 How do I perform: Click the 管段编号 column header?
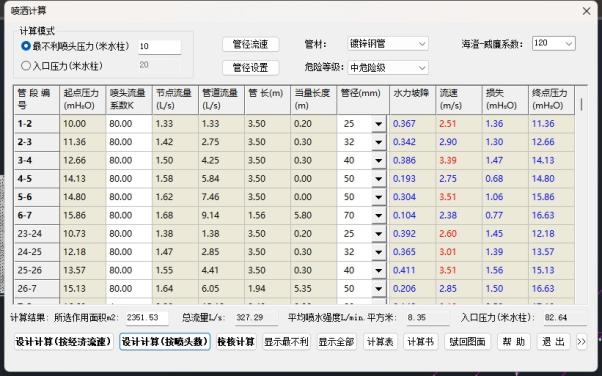click(x=36, y=100)
